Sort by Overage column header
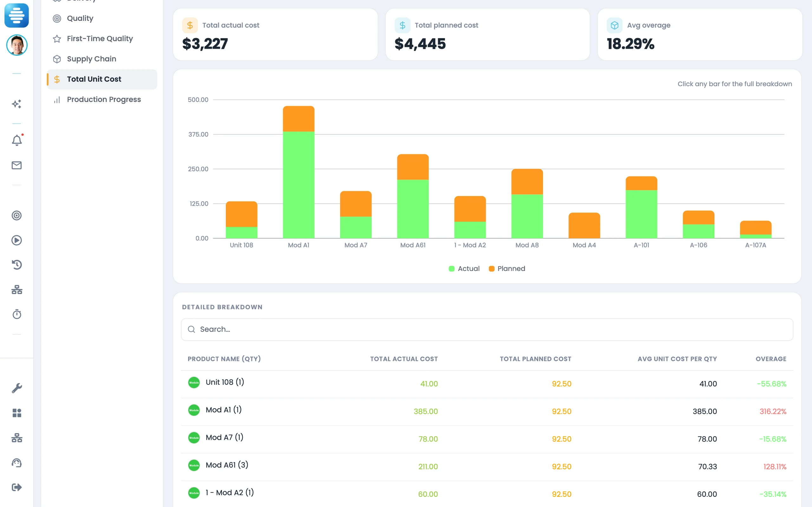Viewport: 812px width, 507px height. 771,359
